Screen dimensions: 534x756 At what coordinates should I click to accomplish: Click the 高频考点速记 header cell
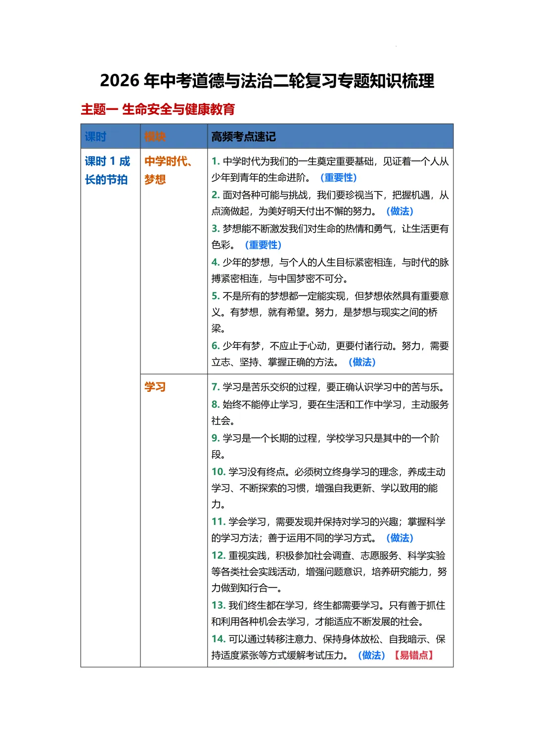(244, 137)
